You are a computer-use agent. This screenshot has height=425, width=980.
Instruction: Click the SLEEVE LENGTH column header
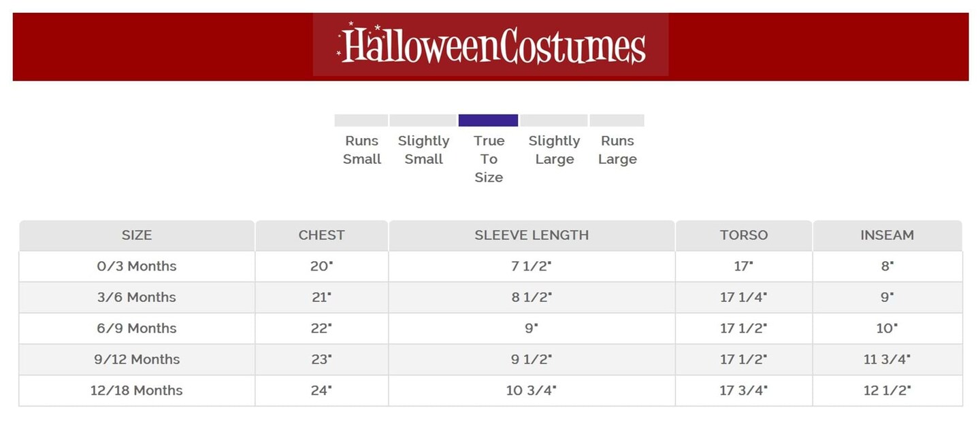(532, 235)
